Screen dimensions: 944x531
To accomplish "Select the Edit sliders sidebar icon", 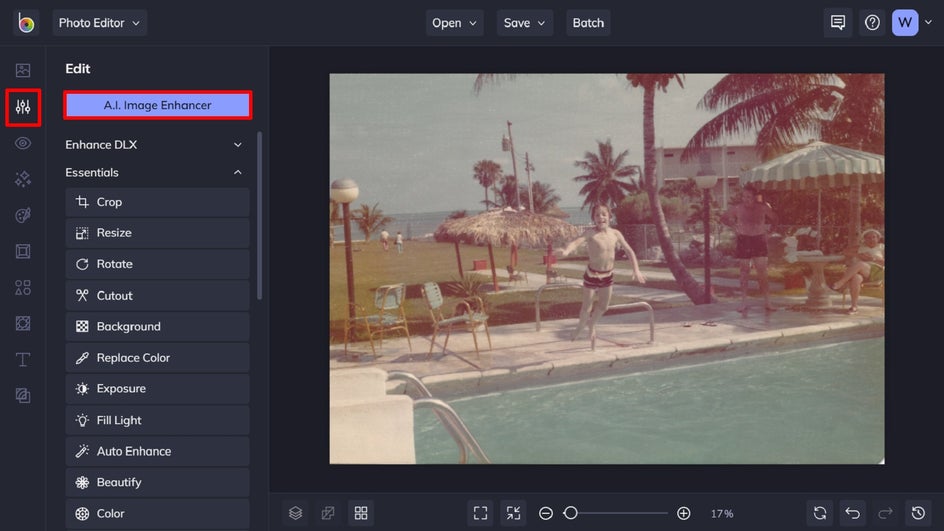I will 23,107.
